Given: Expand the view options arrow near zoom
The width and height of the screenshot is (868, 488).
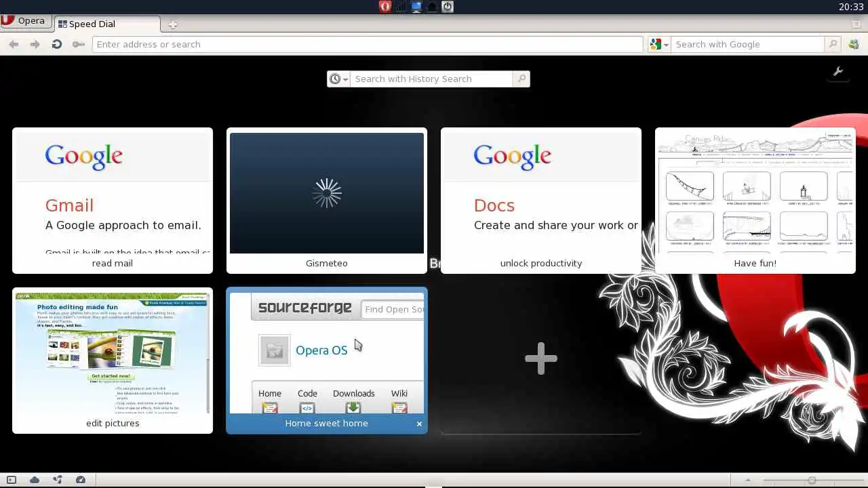Looking at the screenshot, I should coord(748,480).
